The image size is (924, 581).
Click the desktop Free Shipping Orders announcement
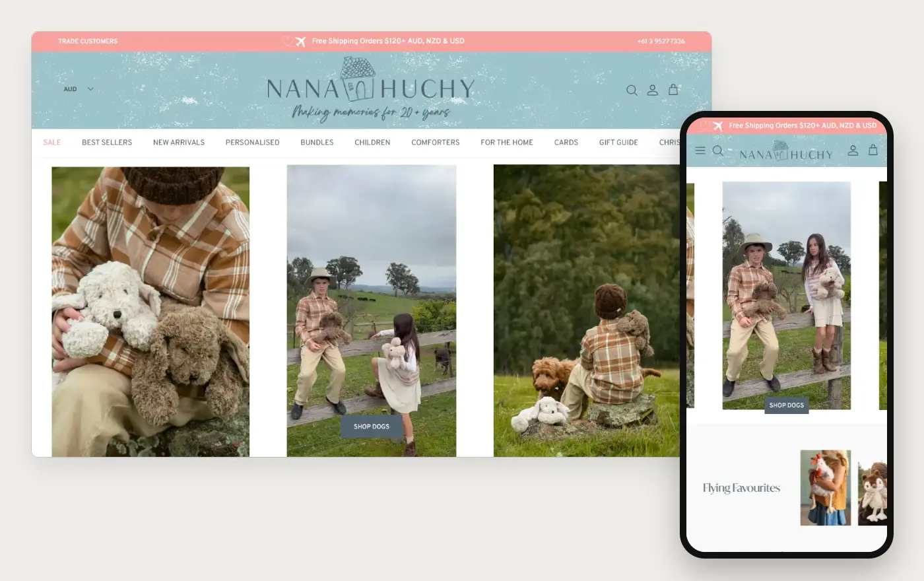point(388,41)
